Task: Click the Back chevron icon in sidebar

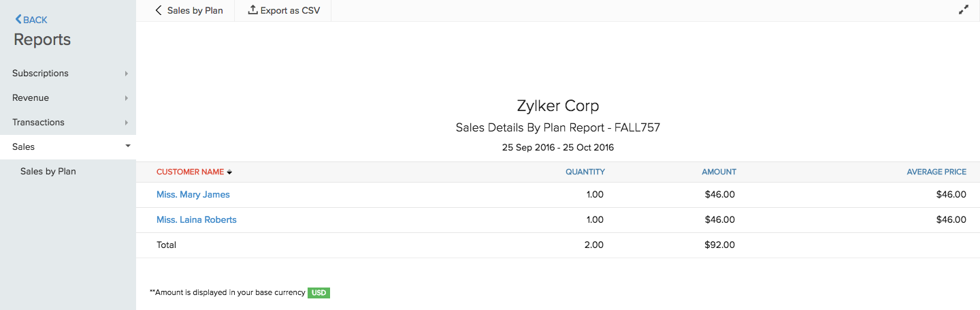Action: point(18,20)
